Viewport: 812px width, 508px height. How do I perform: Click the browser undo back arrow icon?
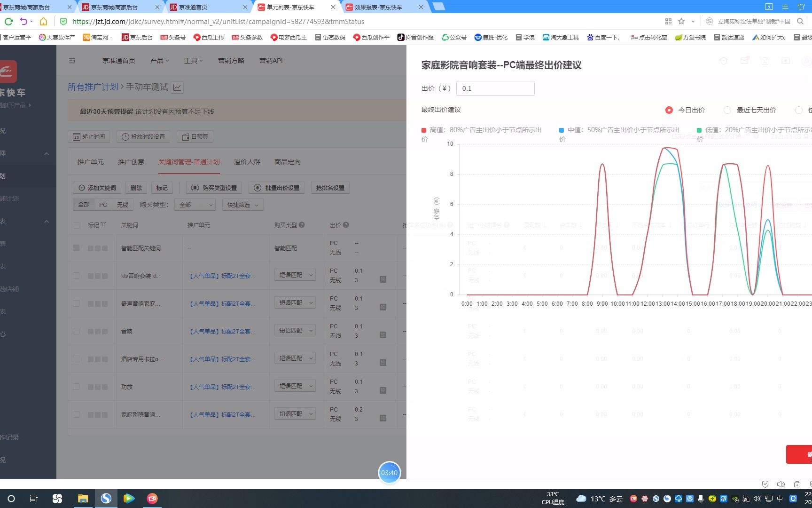click(23, 21)
